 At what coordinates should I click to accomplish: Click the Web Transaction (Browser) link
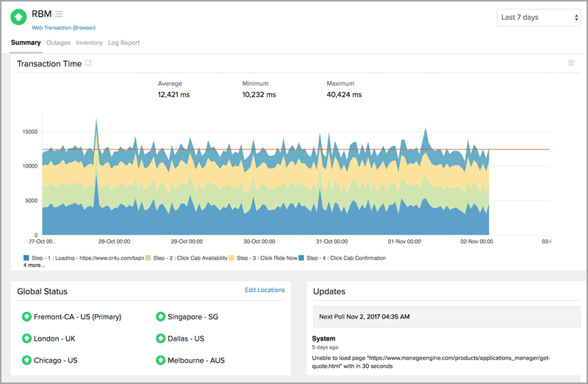point(63,28)
